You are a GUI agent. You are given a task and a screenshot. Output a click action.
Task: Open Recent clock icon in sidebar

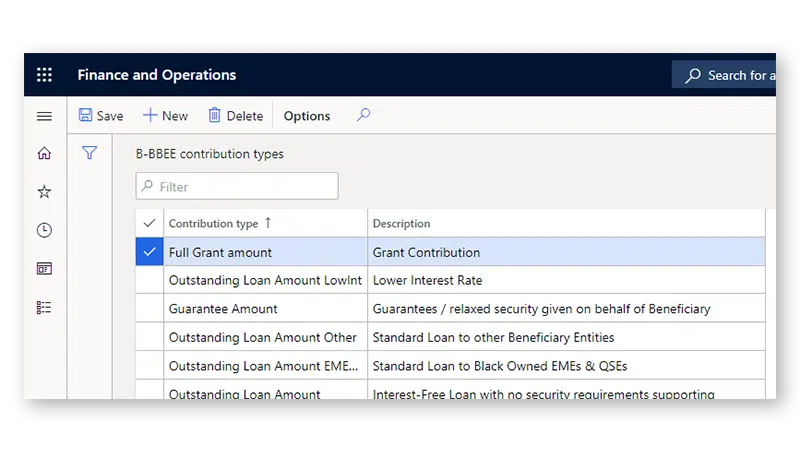click(x=44, y=230)
